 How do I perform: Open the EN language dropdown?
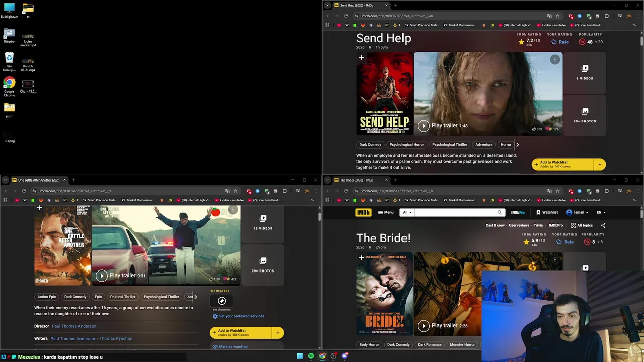coord(601,212)
